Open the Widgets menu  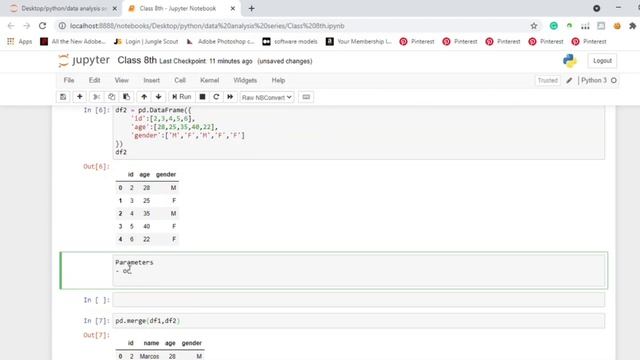(245, 80)
